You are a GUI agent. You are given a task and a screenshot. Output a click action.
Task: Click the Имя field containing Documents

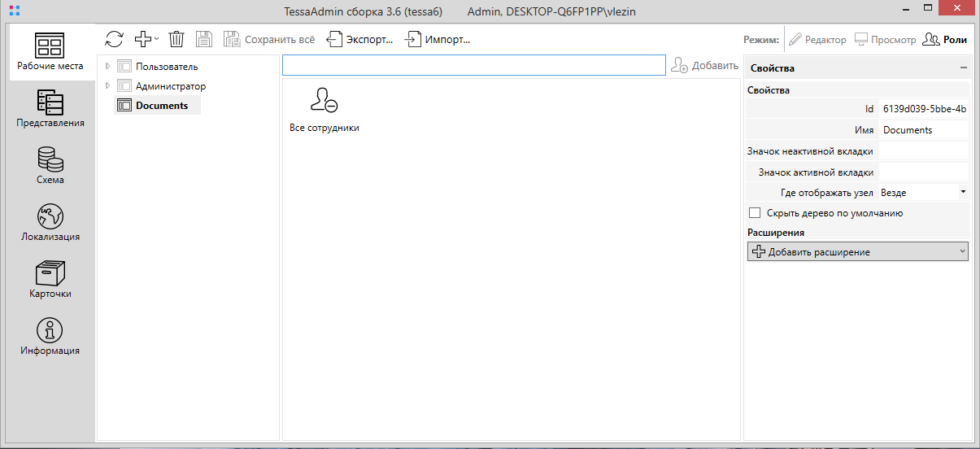(x=923, y=130)
